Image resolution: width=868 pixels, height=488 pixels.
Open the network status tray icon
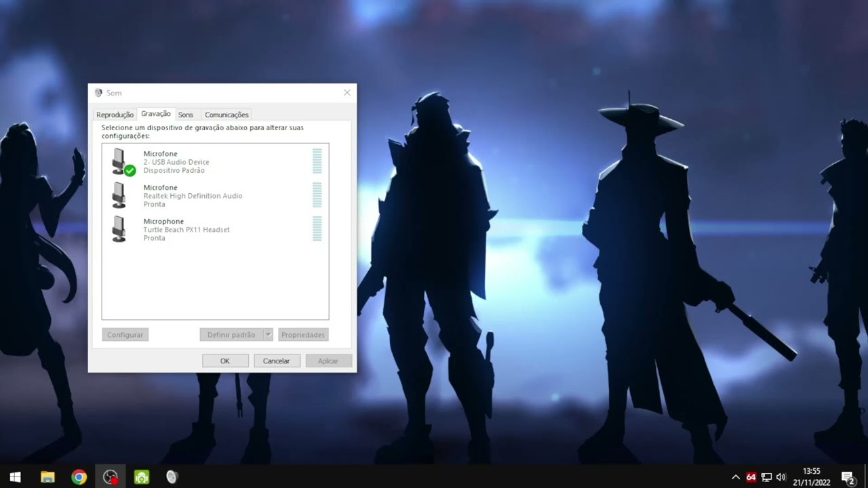[766, 477]
